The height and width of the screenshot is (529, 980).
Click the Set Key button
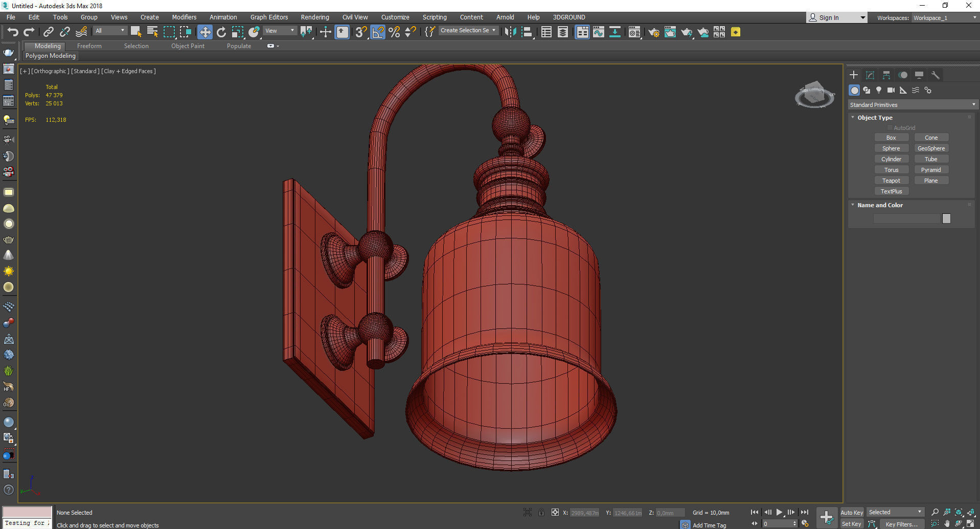[852, 524]
